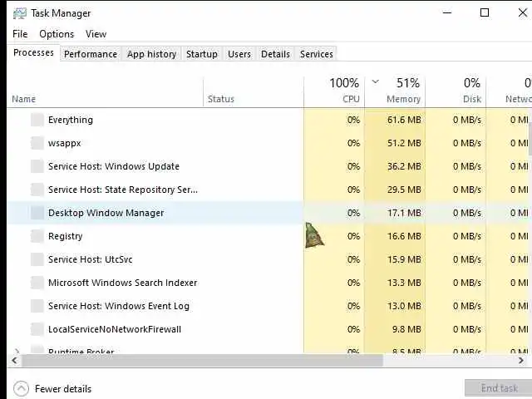Switch to the Services tab
Viewport: 532px width, 399px height.
point(316,54)
